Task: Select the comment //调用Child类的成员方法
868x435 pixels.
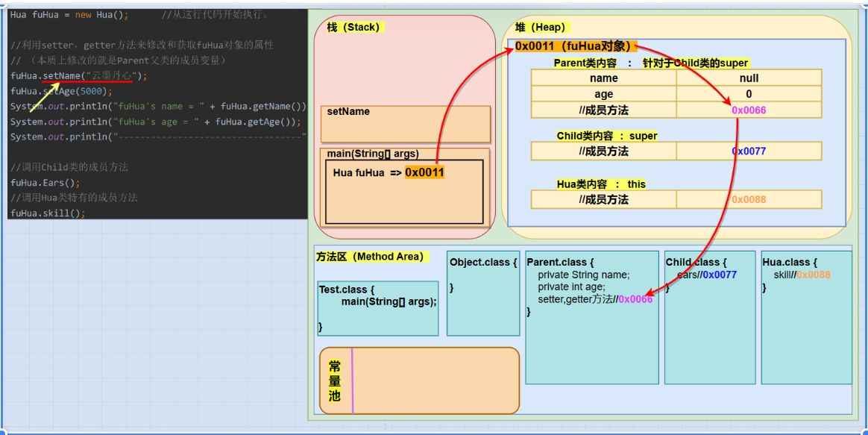Action: point(70,167)
